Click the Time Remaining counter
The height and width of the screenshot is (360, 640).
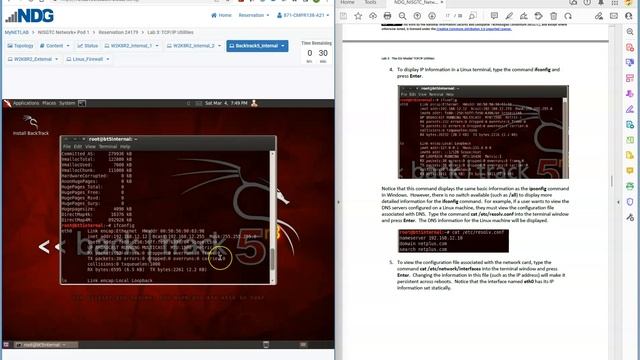point(316,53)
